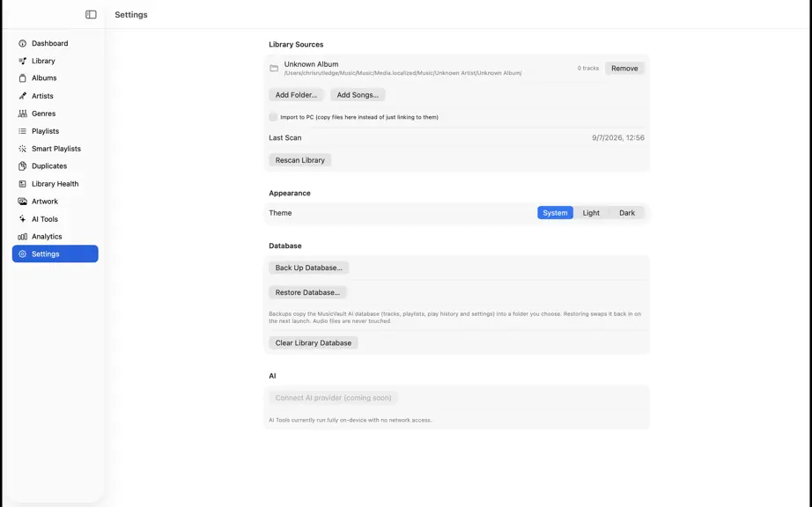Remove the Unknown Album library source
This screenshot has width=812, height=507.
(624, 69)
